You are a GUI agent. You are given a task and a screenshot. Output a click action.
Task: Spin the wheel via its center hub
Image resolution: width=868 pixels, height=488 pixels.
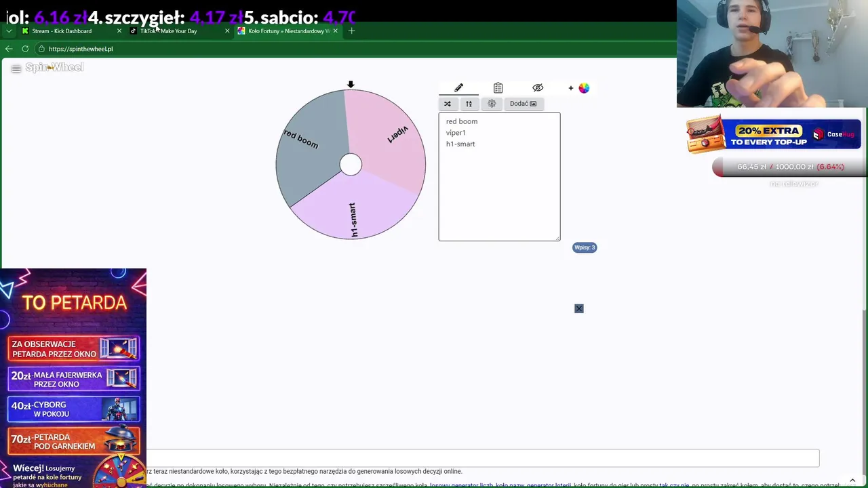point(351,164)
